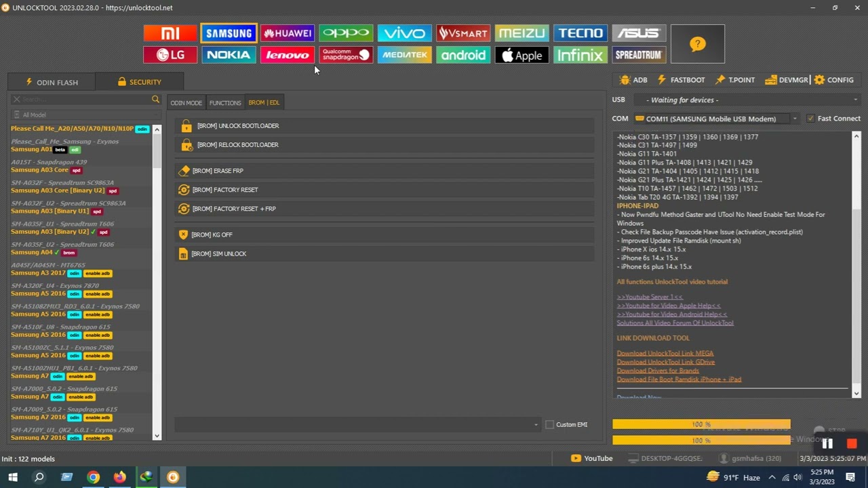Execute [BROM] SIM UNLOCK
Screen dimensions: 868x488
[x=384, y=253]
